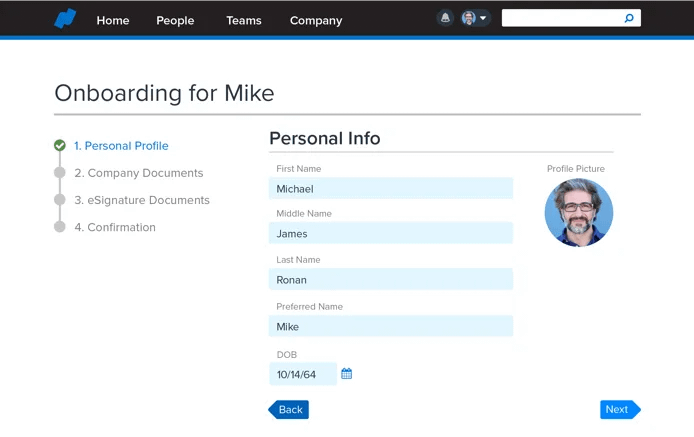Image resolution: width=694 pixels, height=437 pixels.
Task: Click the Company Documents step bullet
Action: pyautogui.click(x=60, y=173)
